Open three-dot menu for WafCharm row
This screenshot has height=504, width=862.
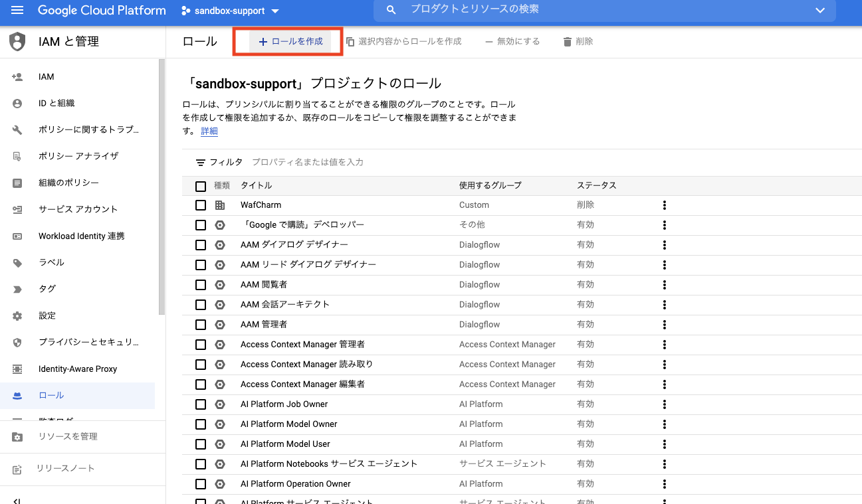664,205
